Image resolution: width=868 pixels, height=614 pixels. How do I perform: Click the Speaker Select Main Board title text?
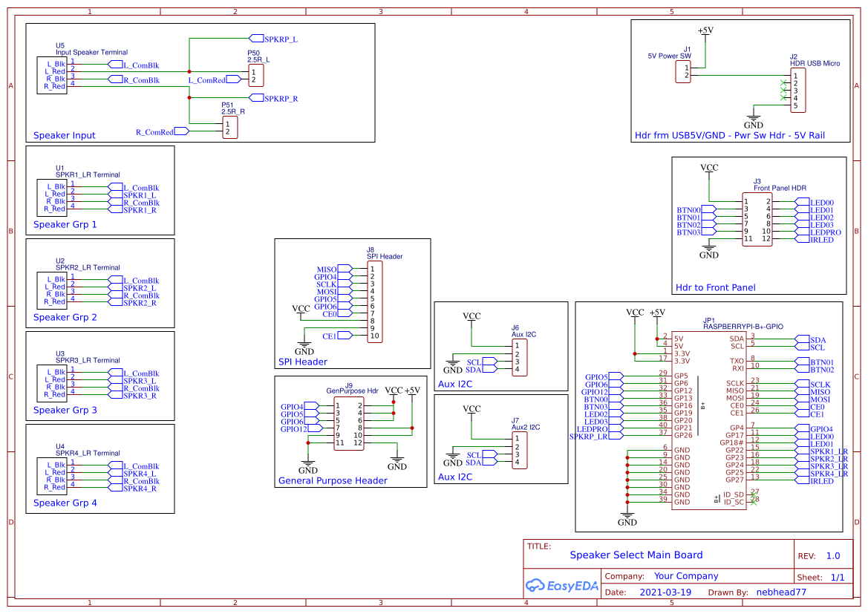tap(636, 555)
